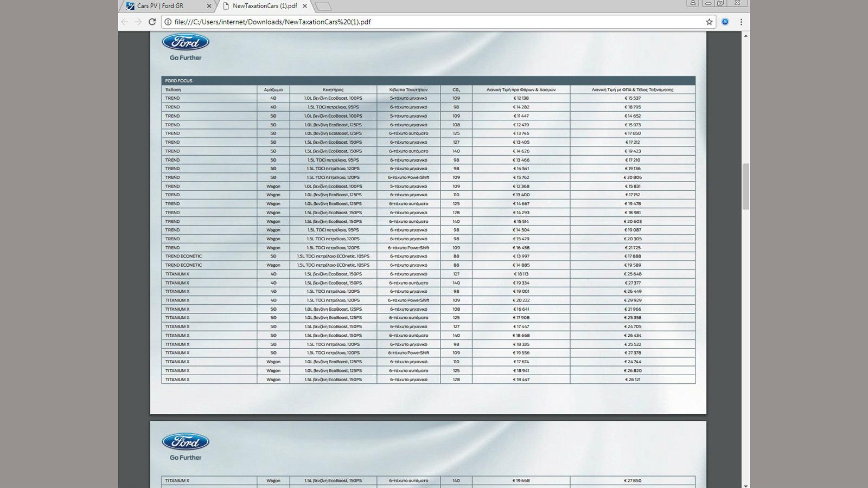The width and height of the screenshot is (868, 488).
Task: Click the TREND ECONETIC Wagon row label
Action: (183, 265)
